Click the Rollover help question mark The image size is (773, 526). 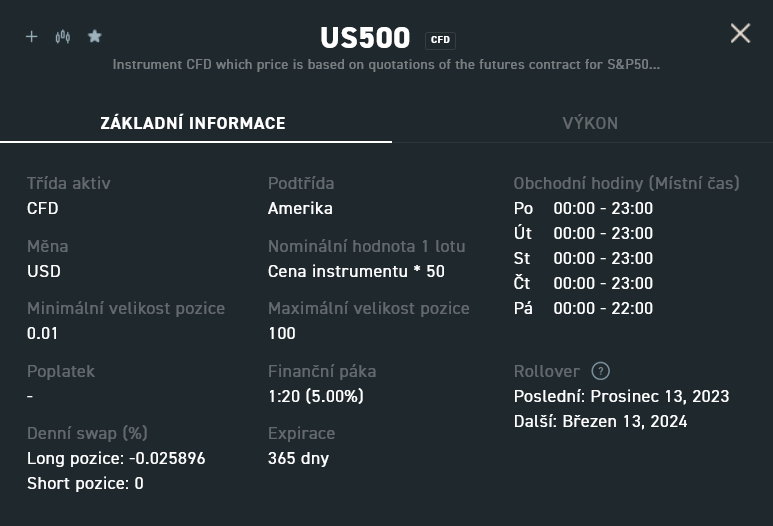click(x=600, y=371)
